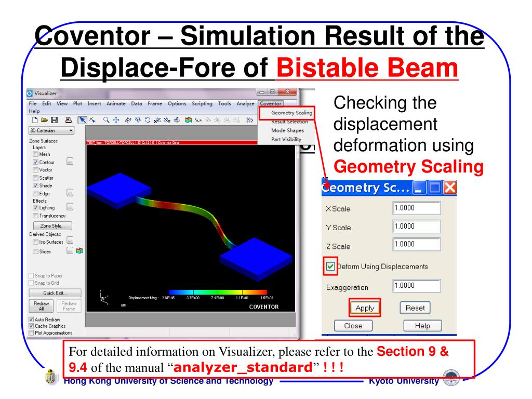Uncheck the Shade layer checkbox
This screenshot has width=532, height=399.
(35, 185)
